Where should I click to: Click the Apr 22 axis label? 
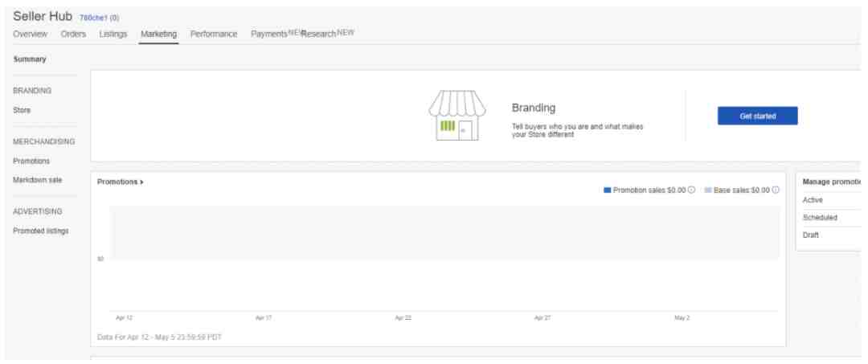403,318
